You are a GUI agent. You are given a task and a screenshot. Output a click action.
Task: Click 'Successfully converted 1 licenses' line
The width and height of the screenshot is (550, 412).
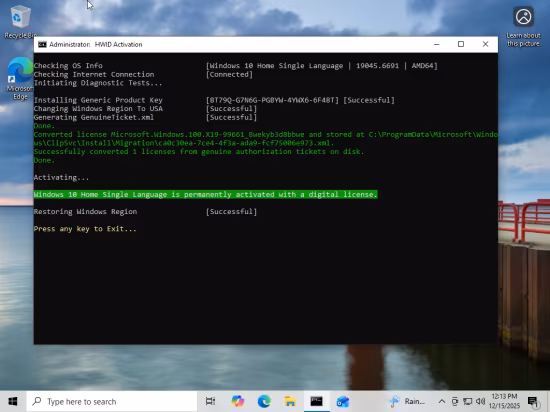click(x=199, y=151)
